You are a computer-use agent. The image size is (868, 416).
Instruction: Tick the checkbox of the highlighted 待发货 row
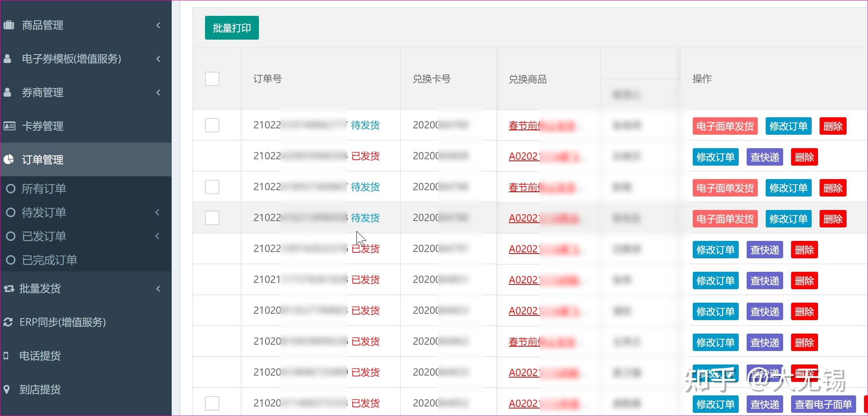coord(212,218)
